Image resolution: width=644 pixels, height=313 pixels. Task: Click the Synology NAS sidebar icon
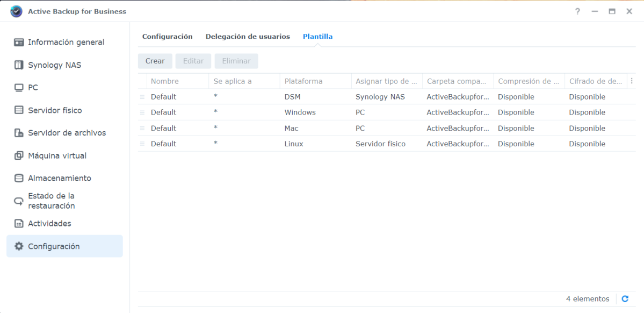[x=19, y=65]
